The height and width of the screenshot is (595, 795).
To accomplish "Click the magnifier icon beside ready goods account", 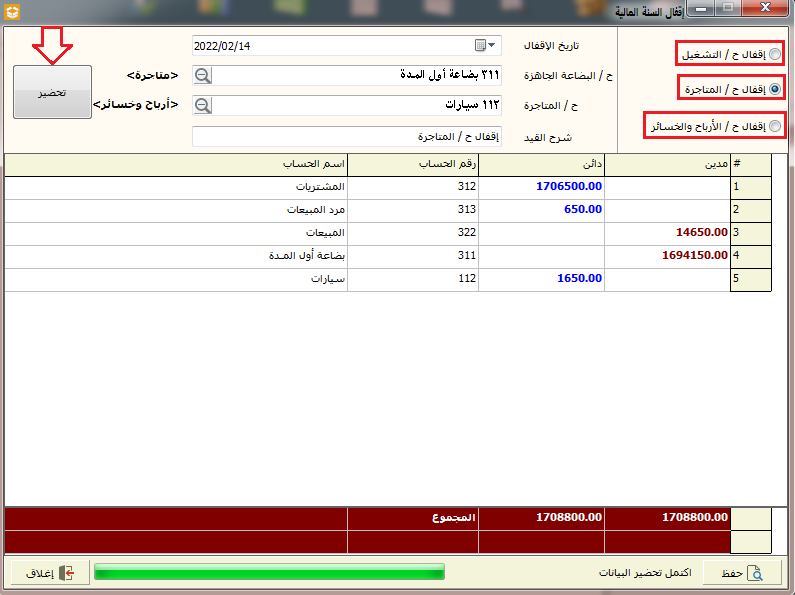I will pos(203,76).
